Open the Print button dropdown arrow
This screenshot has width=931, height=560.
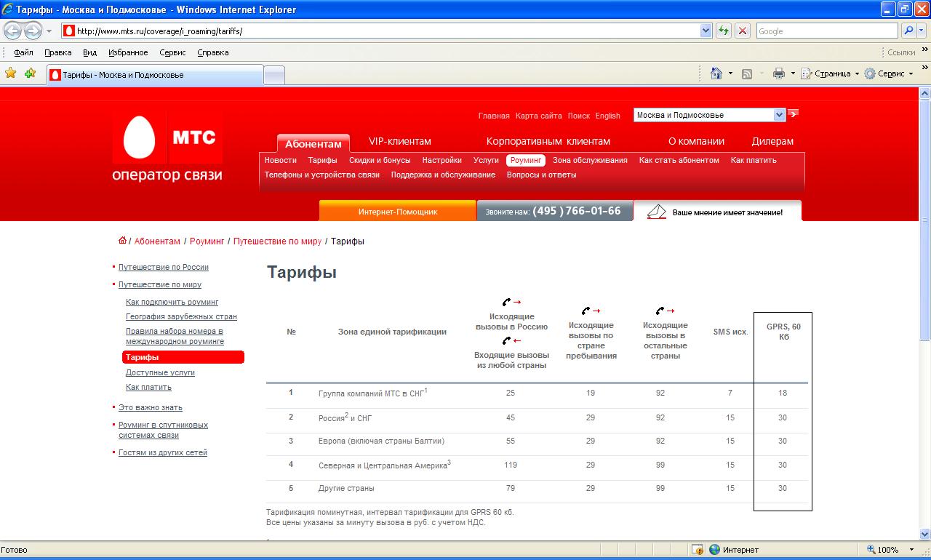click(x=793, y=73)
